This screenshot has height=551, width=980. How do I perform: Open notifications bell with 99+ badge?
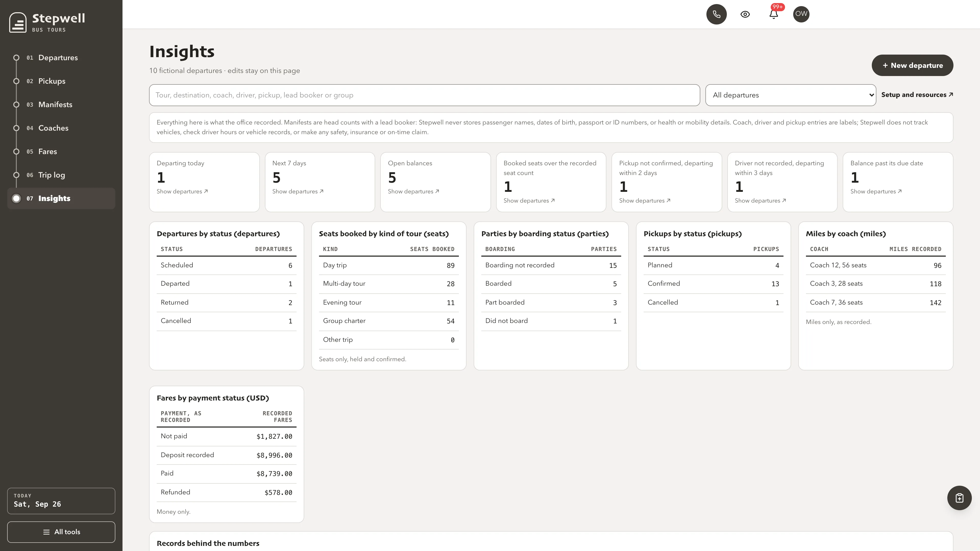(x=774, y=14)
